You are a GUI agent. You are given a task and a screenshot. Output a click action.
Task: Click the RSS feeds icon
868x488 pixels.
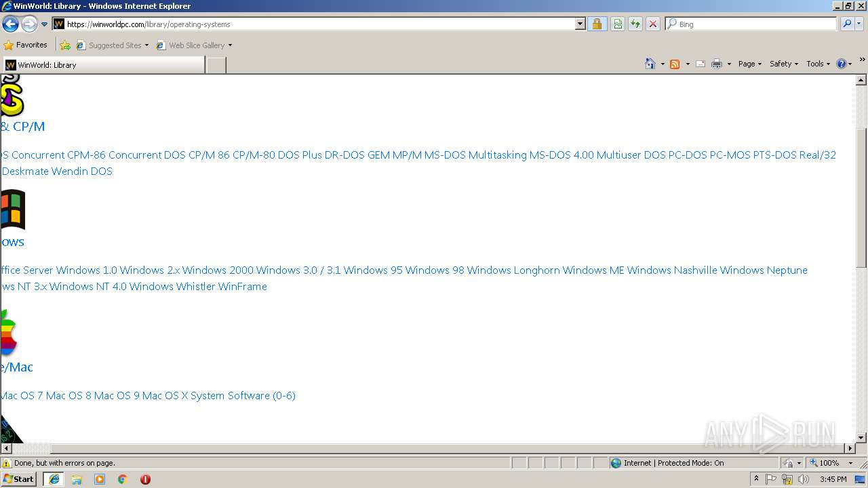pyautogui.click(x=675, y=64)
